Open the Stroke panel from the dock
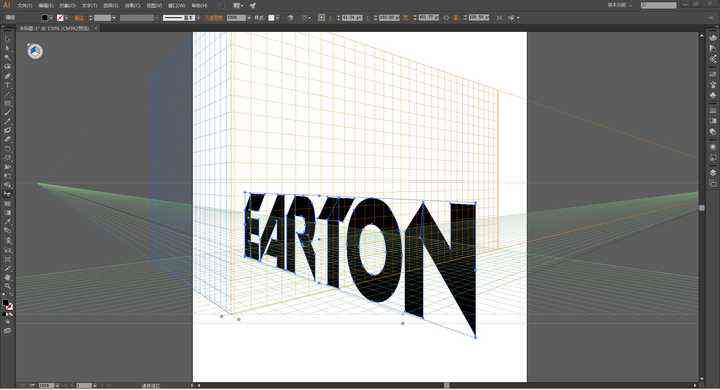The width and height of the screenshot is (720, 390). 713,110
